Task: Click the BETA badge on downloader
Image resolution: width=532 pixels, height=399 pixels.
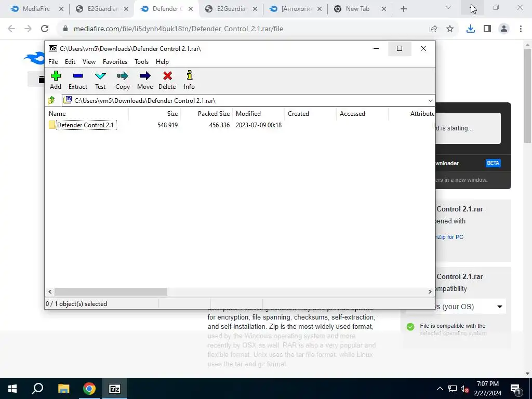Action: (x=493, y=163)
